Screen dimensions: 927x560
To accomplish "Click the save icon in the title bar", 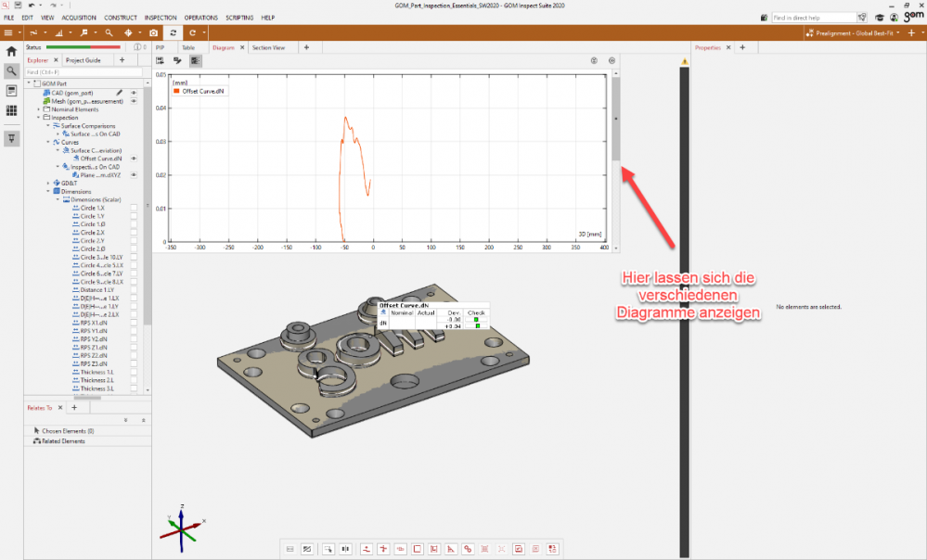I will point(18,6).
